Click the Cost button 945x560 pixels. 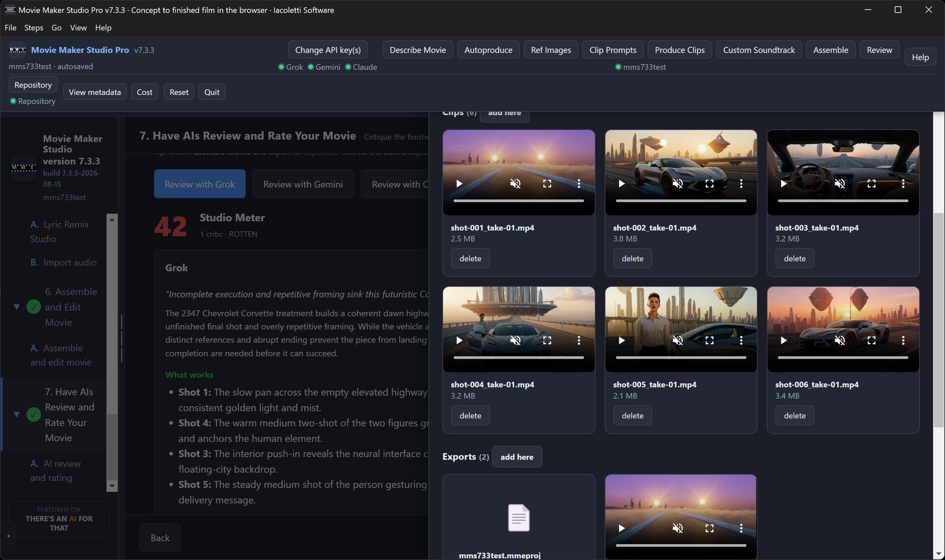coord(145,92)
